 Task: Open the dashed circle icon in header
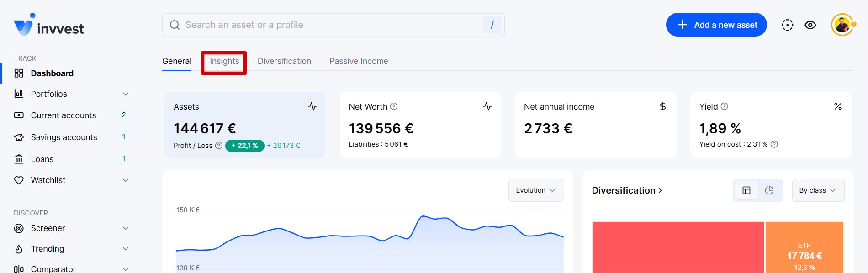(x=787, y=25)
